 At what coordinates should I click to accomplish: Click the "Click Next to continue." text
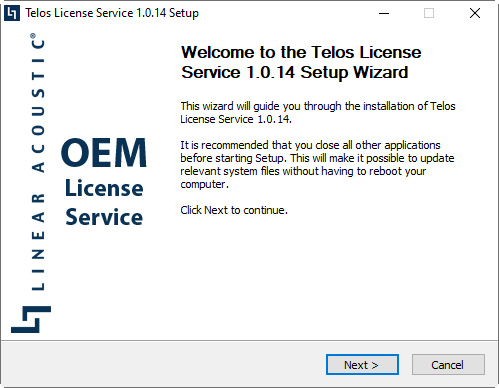point(234,210)
